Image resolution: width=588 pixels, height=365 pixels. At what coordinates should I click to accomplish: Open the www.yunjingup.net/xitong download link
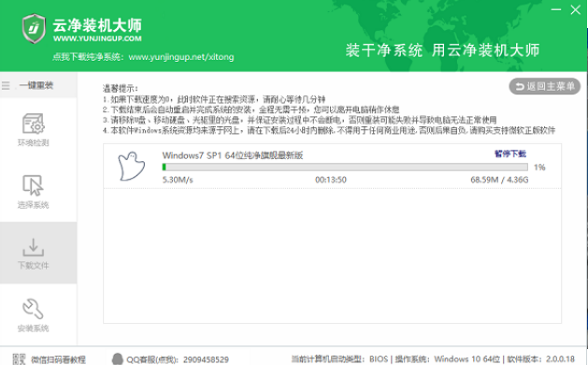pyautogui.click(x=181, y=57)
